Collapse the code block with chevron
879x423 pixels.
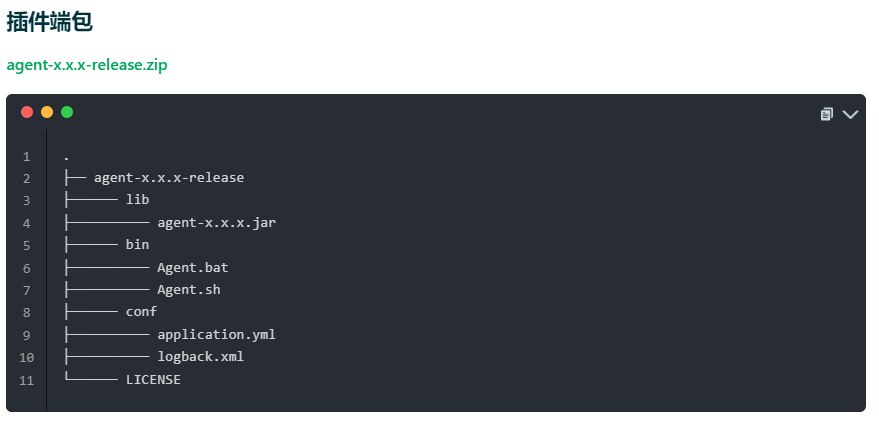point(850,114)
